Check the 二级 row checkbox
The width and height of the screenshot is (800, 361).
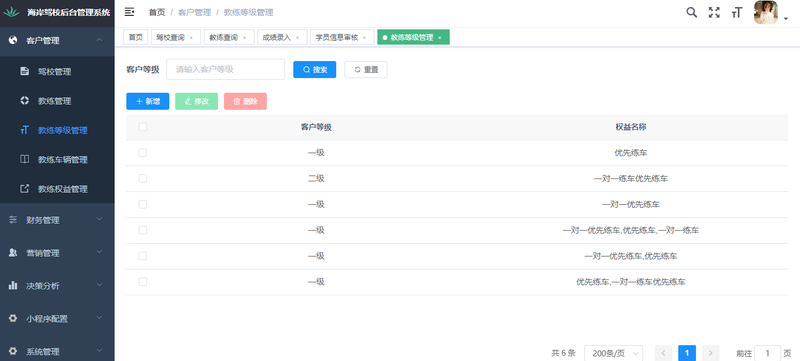point(143,178)
